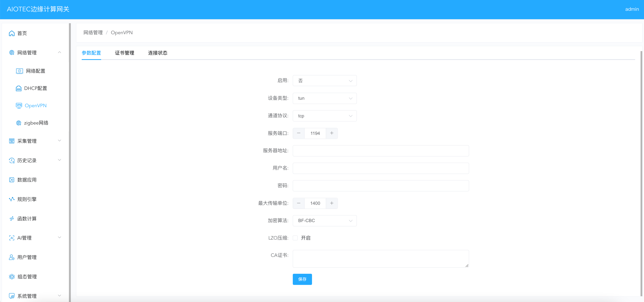Expand the 系统管理 menu chevron
This screenshot has height=302, width=644.
click(x=60, y=296)
